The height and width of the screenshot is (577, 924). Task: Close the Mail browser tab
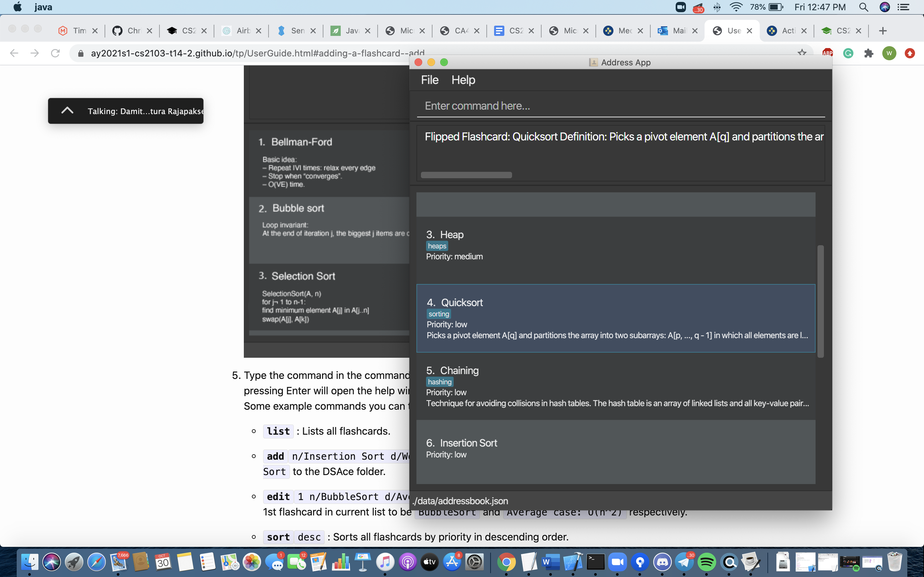pos(695,30)
